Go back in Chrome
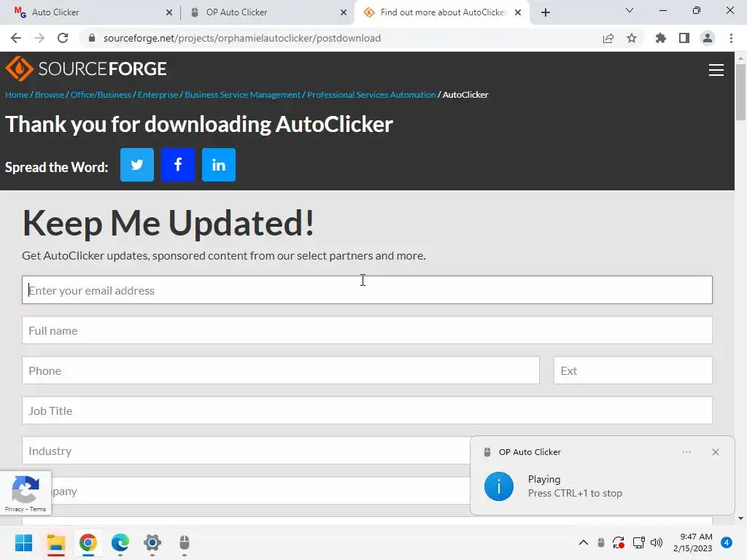Screen dimensions: 747x560 click(16, 38)
